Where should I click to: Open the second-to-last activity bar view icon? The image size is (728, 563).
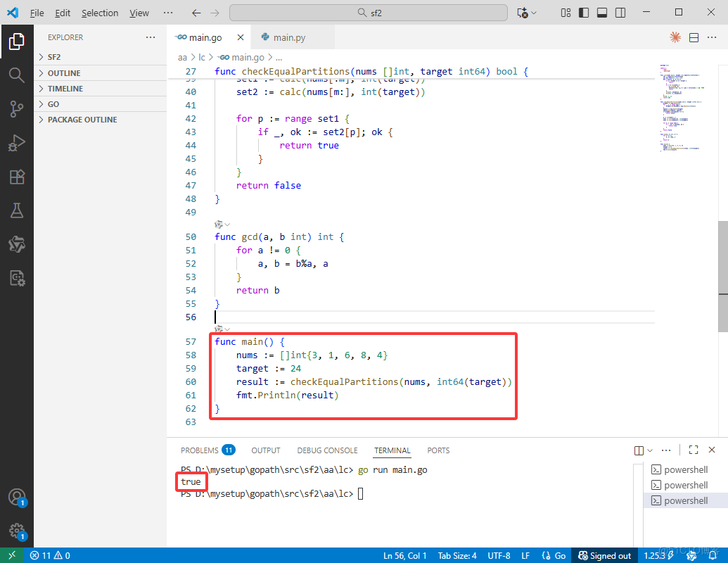(17, 244)
